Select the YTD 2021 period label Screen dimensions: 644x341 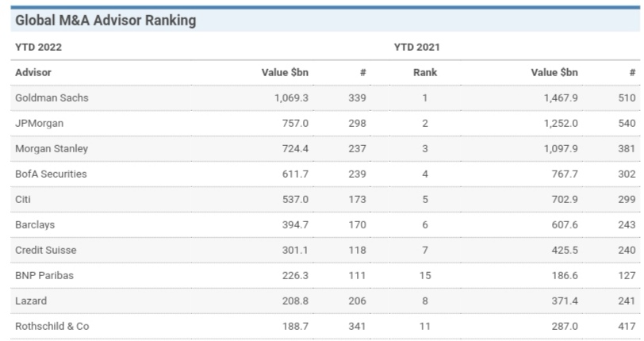(416, 48)
